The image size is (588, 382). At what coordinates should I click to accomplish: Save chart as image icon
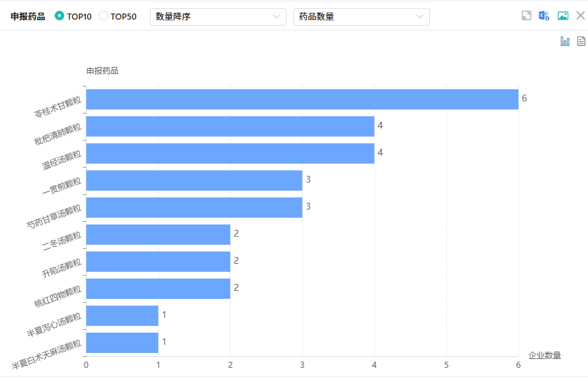coord(562,16)
